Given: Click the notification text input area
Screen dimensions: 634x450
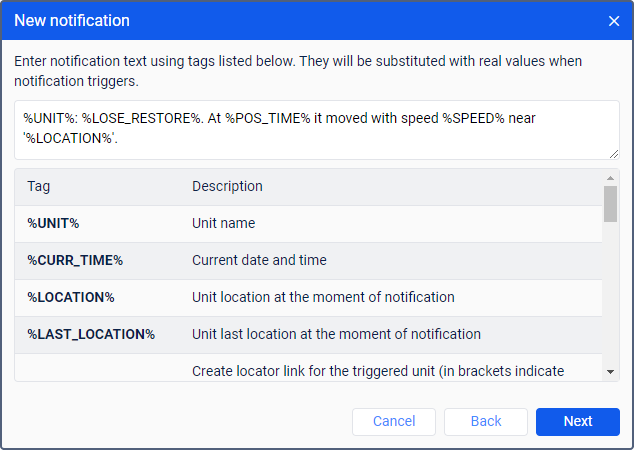Looking at the screenshot, I should (x=316, y=129).
